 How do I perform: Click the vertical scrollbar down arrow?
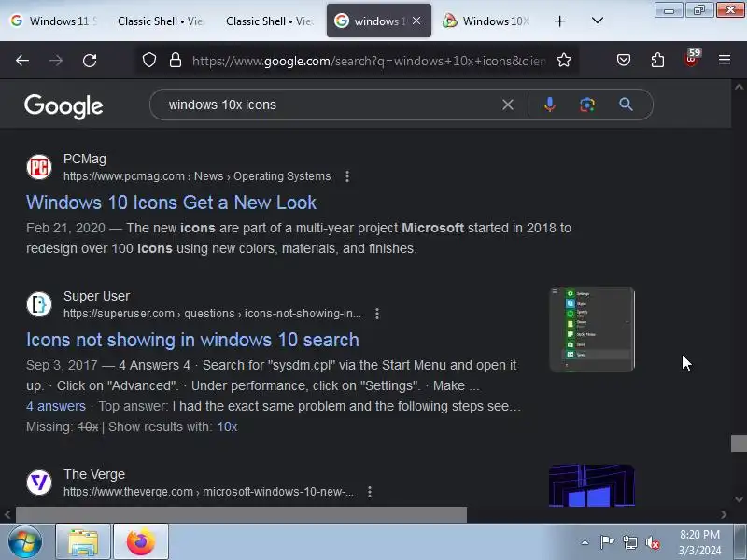click(739, 499)
